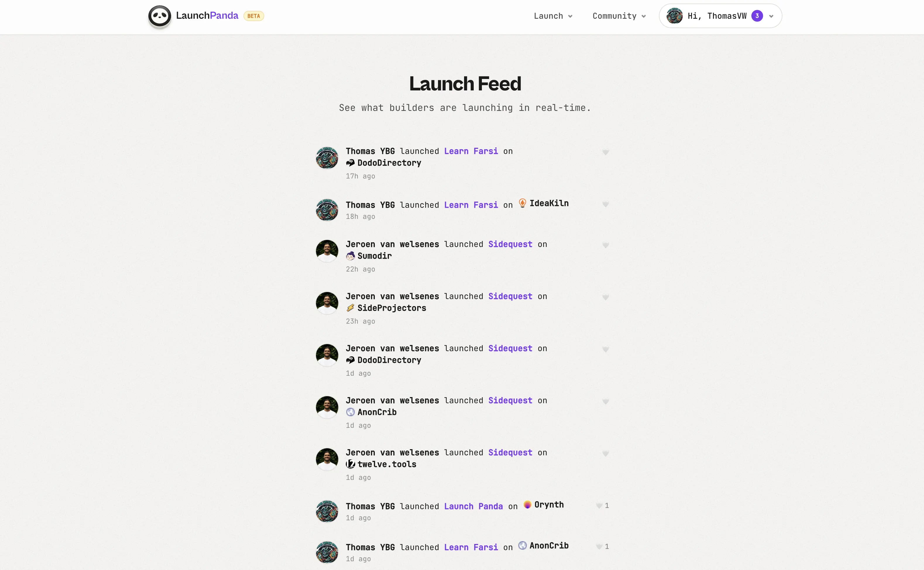Expand the ThomasVW account menu chevron
This screenshot has height=570, width=924.
coord(771,16)
